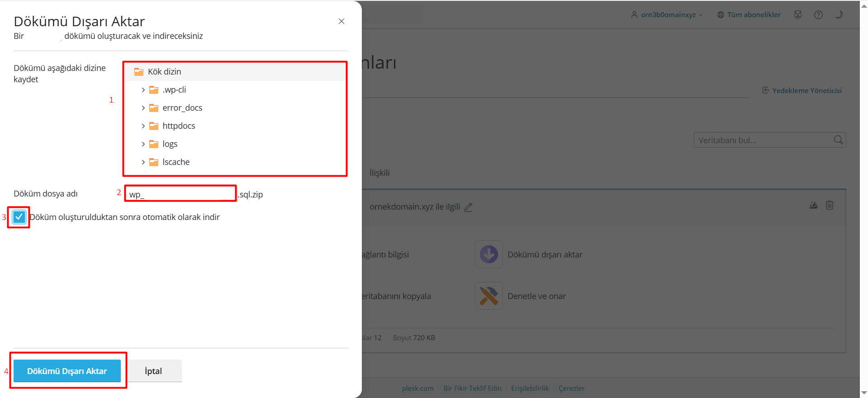Select the error_docs folder
Screen dimensions: 868x398
pos(182,108)
